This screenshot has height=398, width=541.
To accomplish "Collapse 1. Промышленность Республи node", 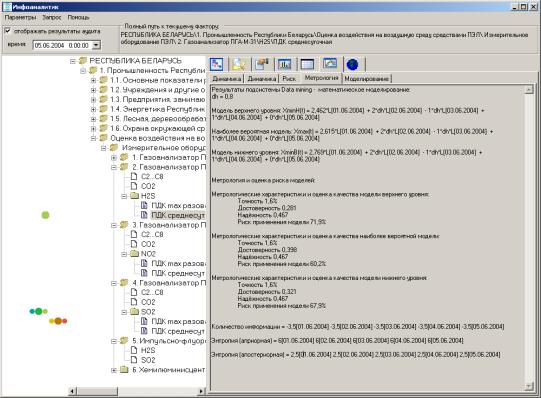I will (83, 71).
